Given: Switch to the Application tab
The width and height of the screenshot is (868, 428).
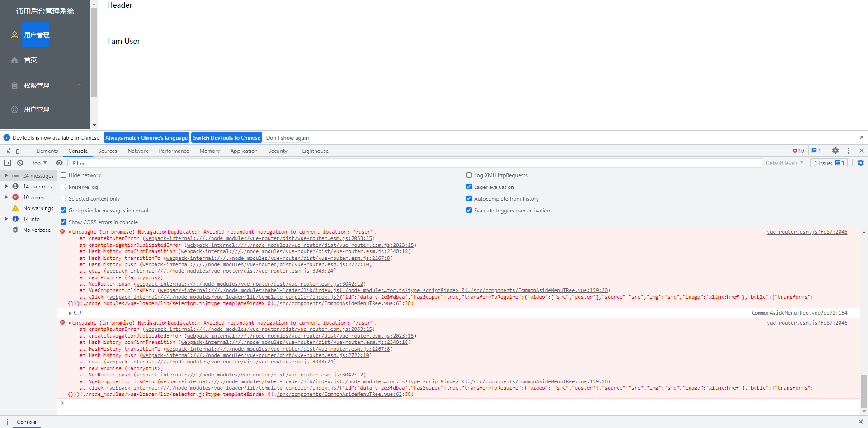Looking at the screenshot, I should [244, 151].
